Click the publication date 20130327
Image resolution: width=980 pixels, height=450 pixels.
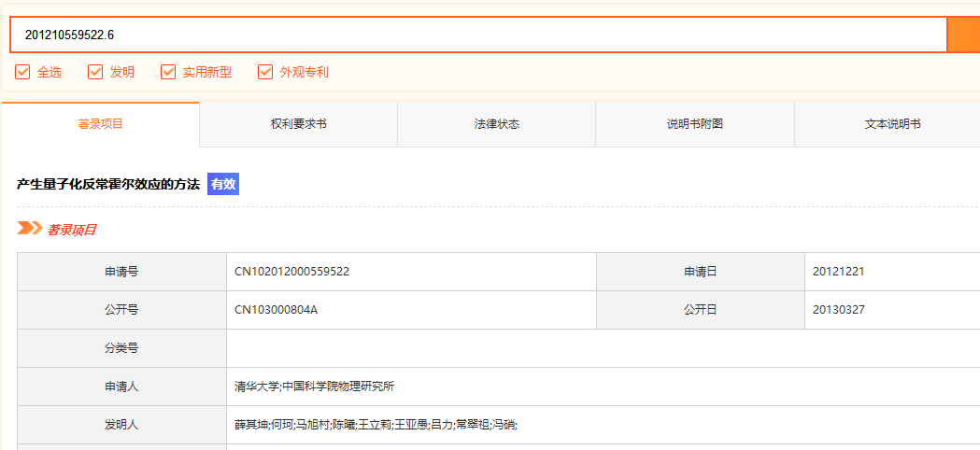click(839, 310)
